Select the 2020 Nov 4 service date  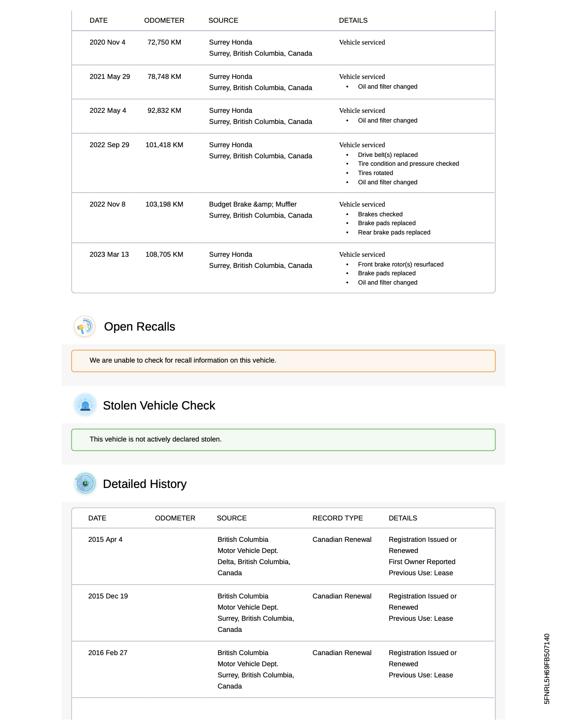107,42
